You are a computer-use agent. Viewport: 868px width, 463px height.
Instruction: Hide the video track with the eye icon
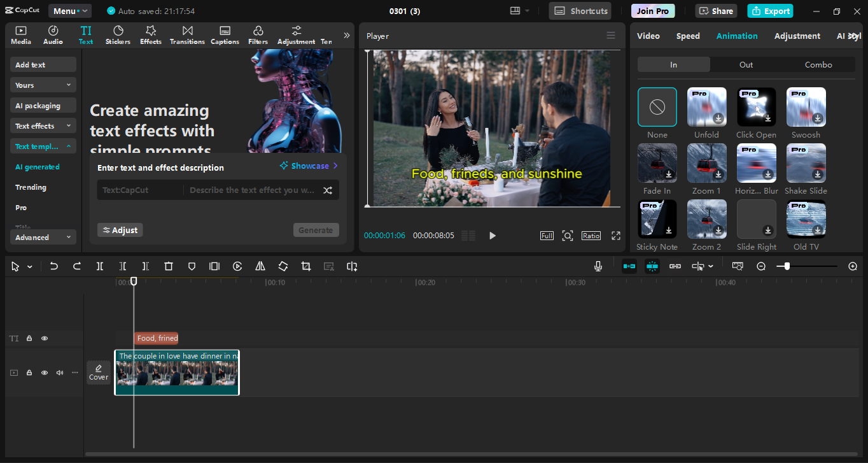coord(44,373)
